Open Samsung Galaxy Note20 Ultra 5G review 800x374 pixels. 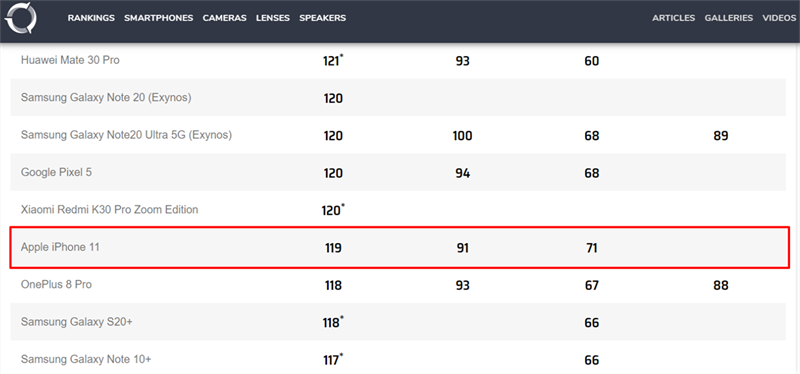pyautogui.click(x=127, y=135)
